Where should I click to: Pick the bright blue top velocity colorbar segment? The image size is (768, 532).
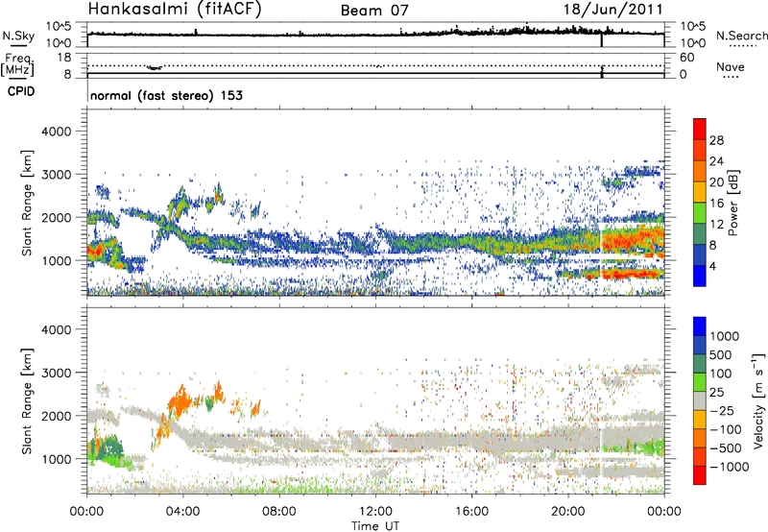tap(700, 326)
